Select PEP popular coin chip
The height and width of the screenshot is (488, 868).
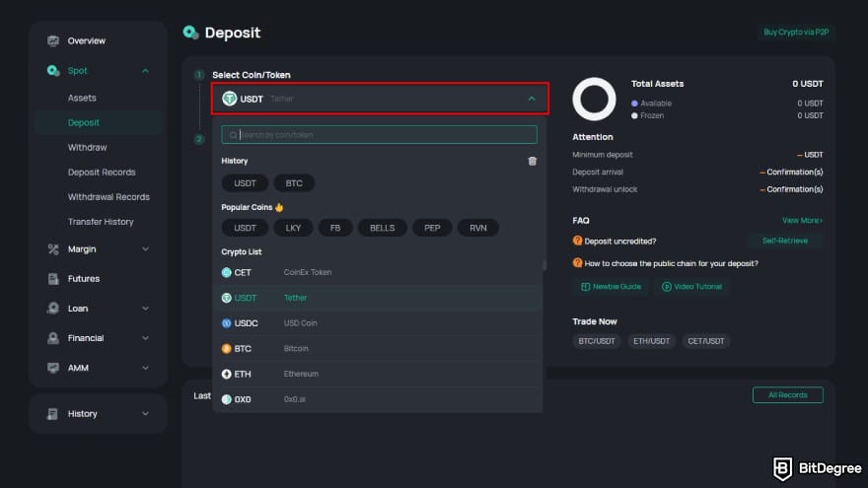(432, 228)
